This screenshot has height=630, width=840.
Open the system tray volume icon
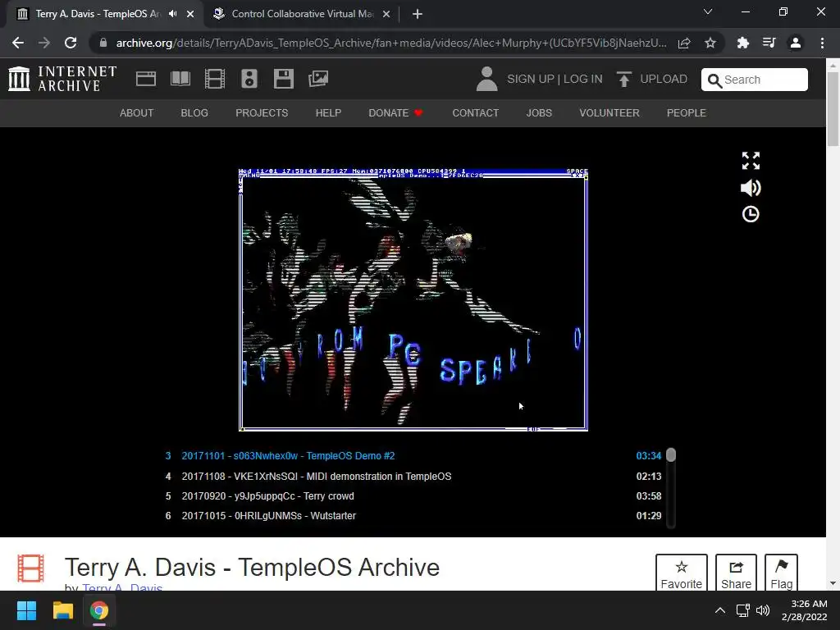point(763,610)
